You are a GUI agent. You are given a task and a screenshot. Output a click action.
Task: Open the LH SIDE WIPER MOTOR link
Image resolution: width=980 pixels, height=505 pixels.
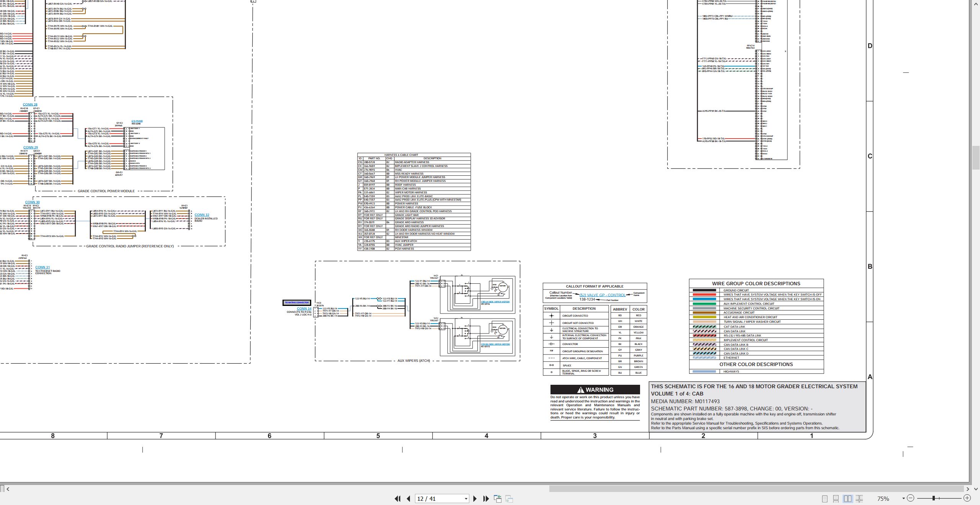[x=495, y=302]
